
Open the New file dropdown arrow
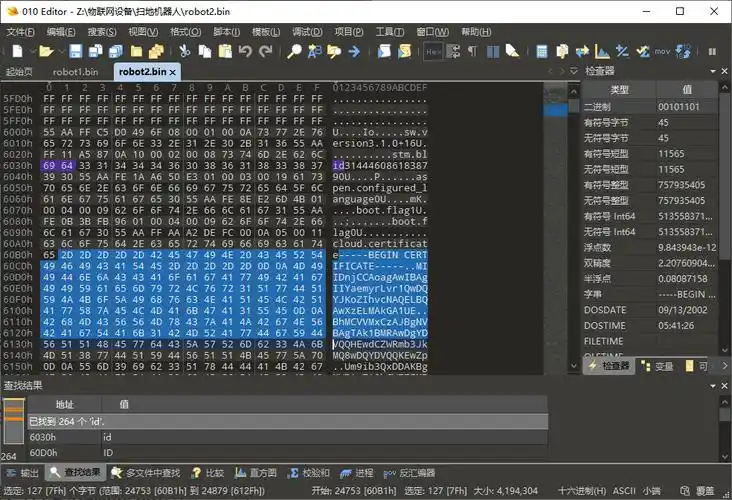coord(33,51)
